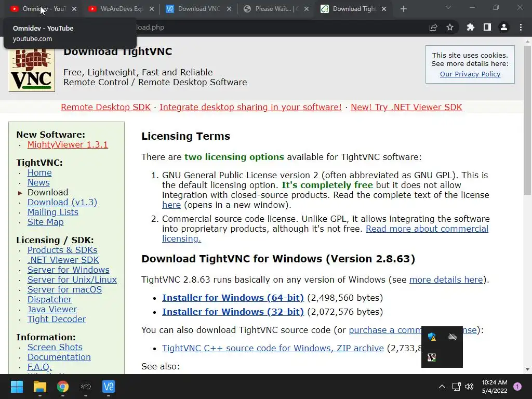Download Installer for Windows (64-bit)
The image size is (532, 399).
pyautogui.click(x=233, y=298)
